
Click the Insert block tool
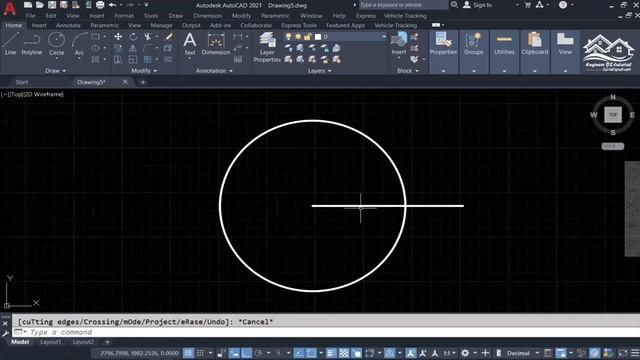tap(399, 44)
